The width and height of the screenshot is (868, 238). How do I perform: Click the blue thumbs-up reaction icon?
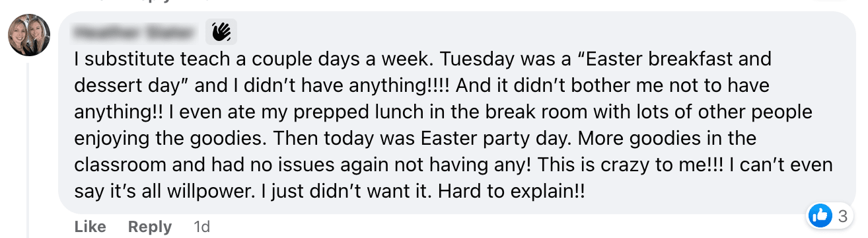tap(821, 216)
